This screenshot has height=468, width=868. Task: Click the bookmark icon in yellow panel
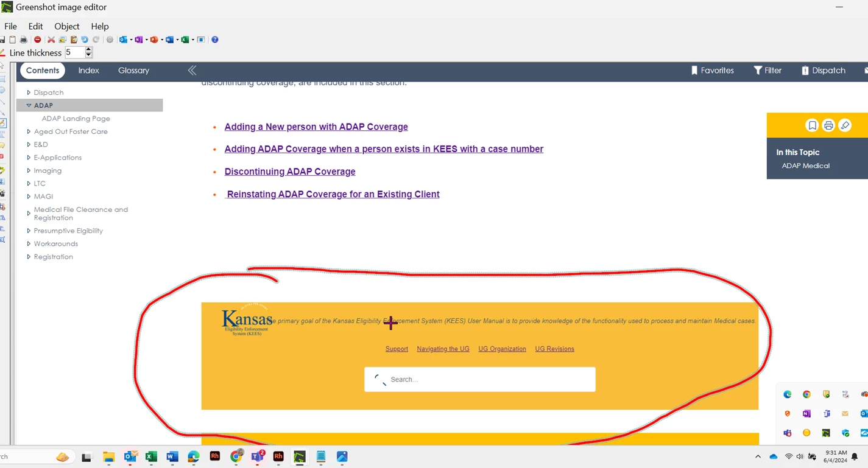pos(812,125)
